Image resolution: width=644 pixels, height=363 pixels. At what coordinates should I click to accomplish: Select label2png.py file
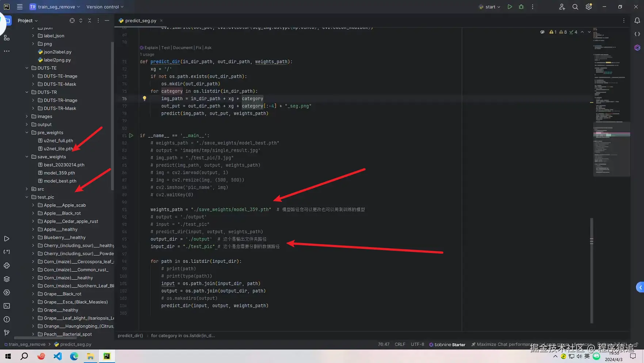(57, 60)
